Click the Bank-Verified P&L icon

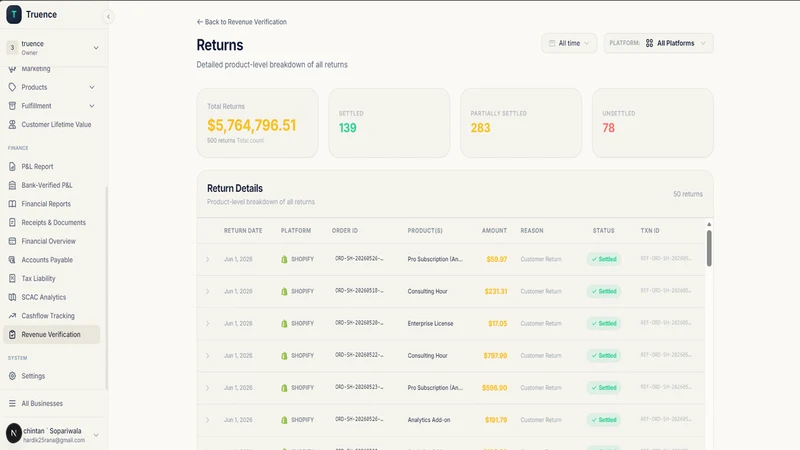point(12,185)
